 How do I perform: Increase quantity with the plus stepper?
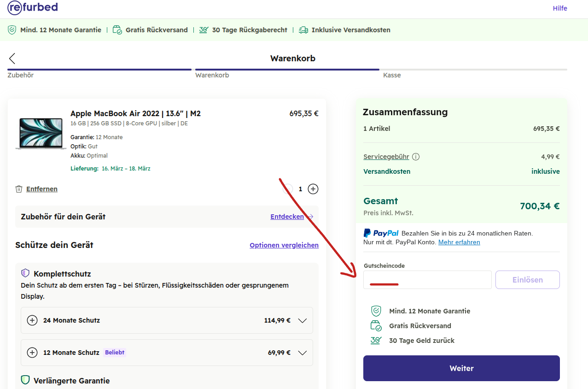pos(313,189)
